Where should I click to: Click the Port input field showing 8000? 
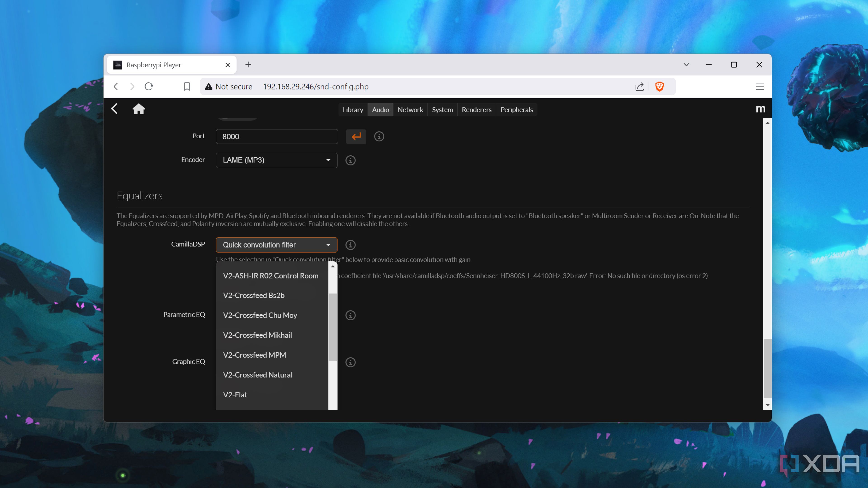[277, 136]
